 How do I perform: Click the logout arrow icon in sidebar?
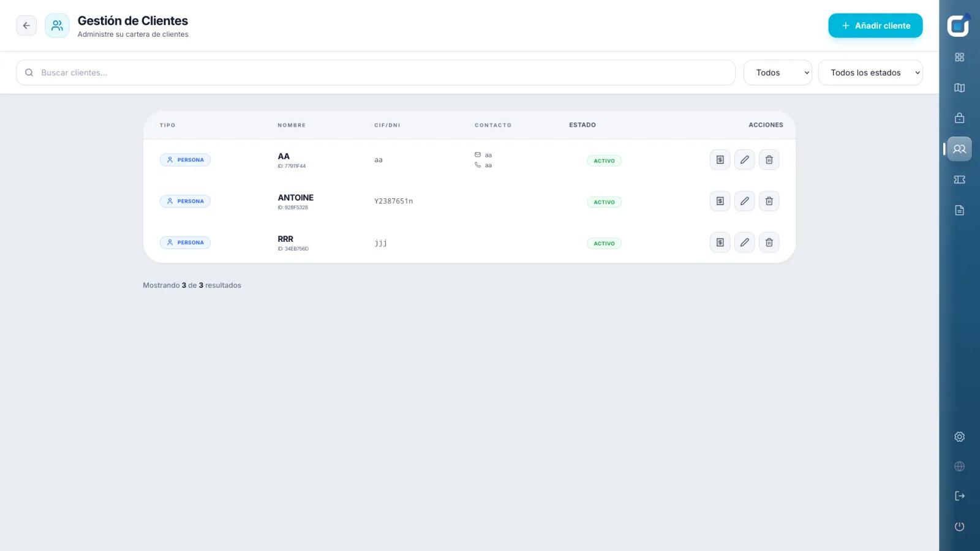coord(960,496)
